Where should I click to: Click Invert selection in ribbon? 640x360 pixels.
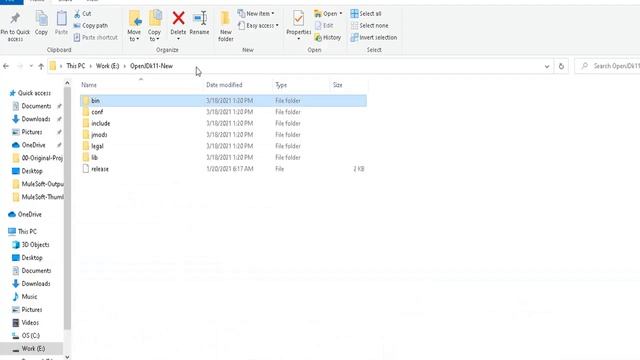click(374, 37)
